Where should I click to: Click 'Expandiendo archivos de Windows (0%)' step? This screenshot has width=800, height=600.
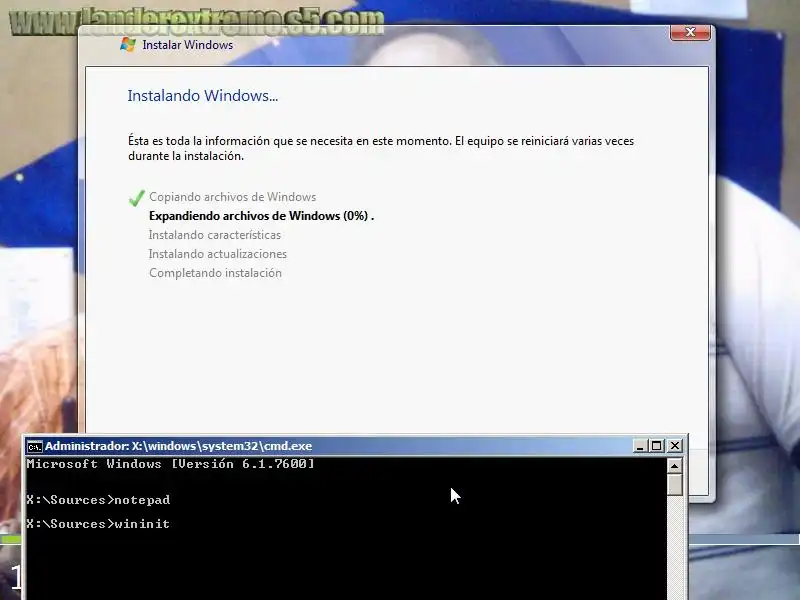[261, 216]
